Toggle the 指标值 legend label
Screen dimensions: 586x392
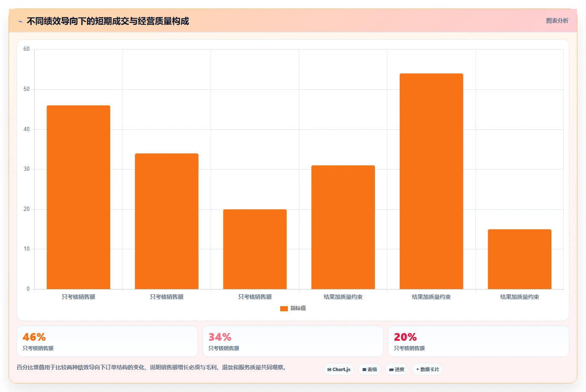point(298,308)
